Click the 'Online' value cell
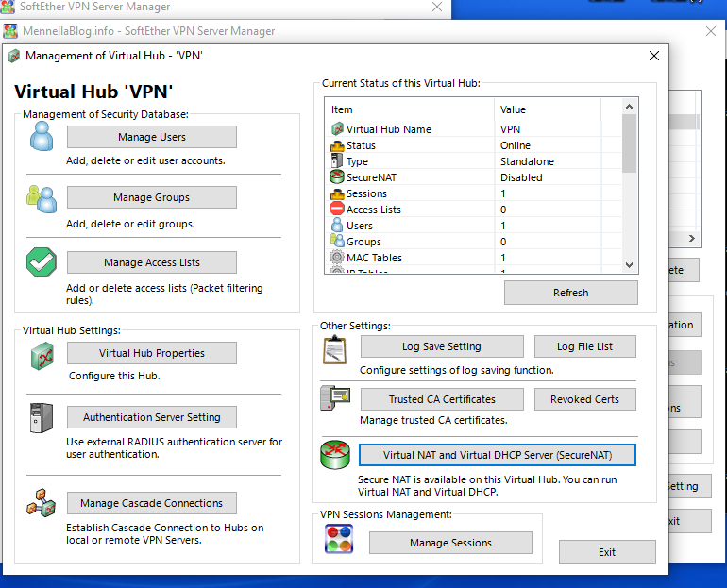 tap(516, 145)
